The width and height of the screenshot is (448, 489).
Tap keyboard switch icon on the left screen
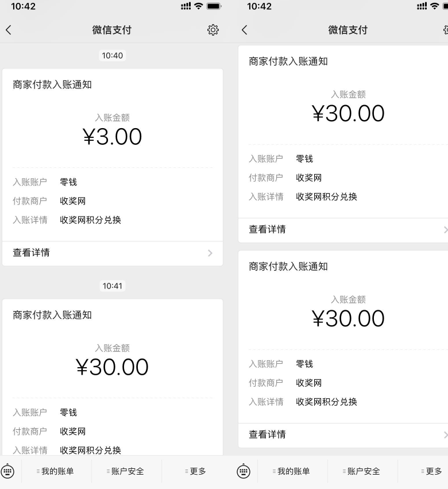pos(8,471)
